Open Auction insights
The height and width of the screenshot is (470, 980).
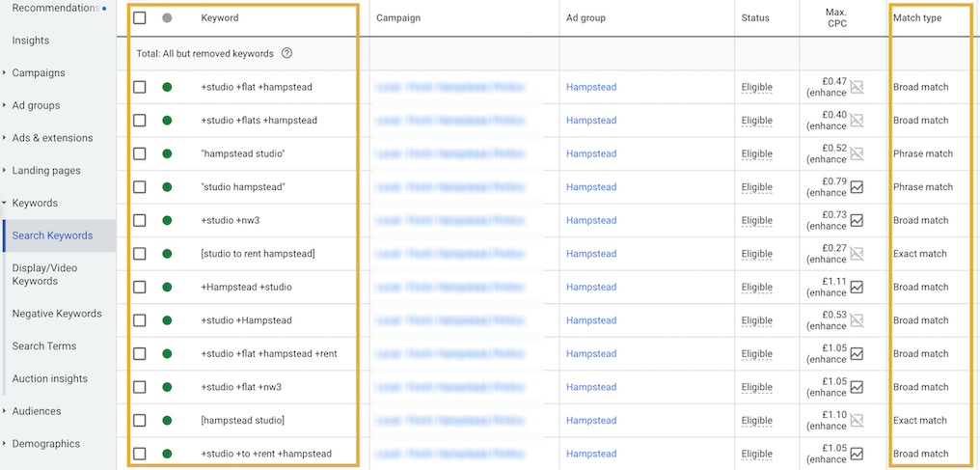click(x=50, y=378)
